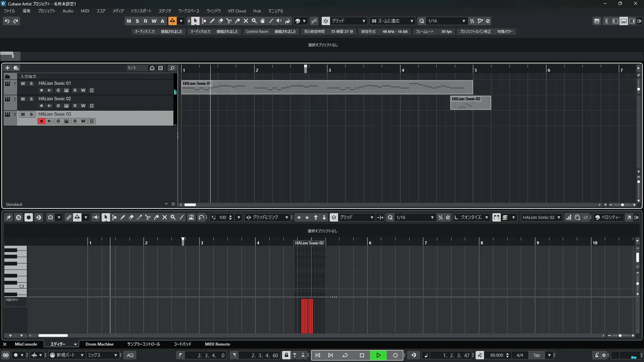Viewport: 644px width, 362px height.
Task: Solo the HALion Sonic 02 track
Action: (x=31, y=99)
